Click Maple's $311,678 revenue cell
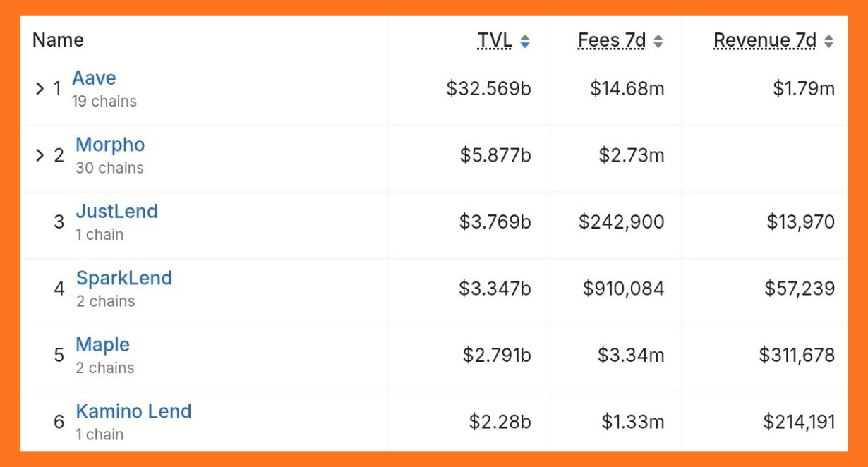The width and height of the screenshot is (868, 467). pos(797,355)
